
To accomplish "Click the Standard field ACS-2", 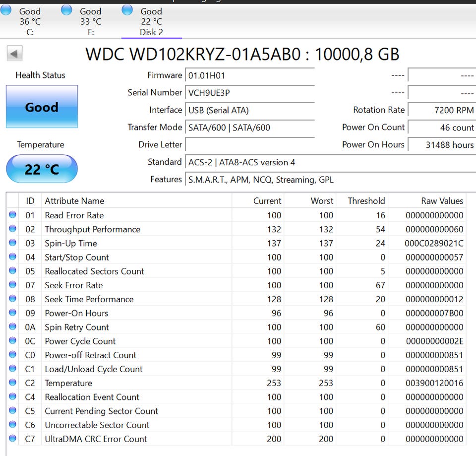I will (x=331, y=162).
